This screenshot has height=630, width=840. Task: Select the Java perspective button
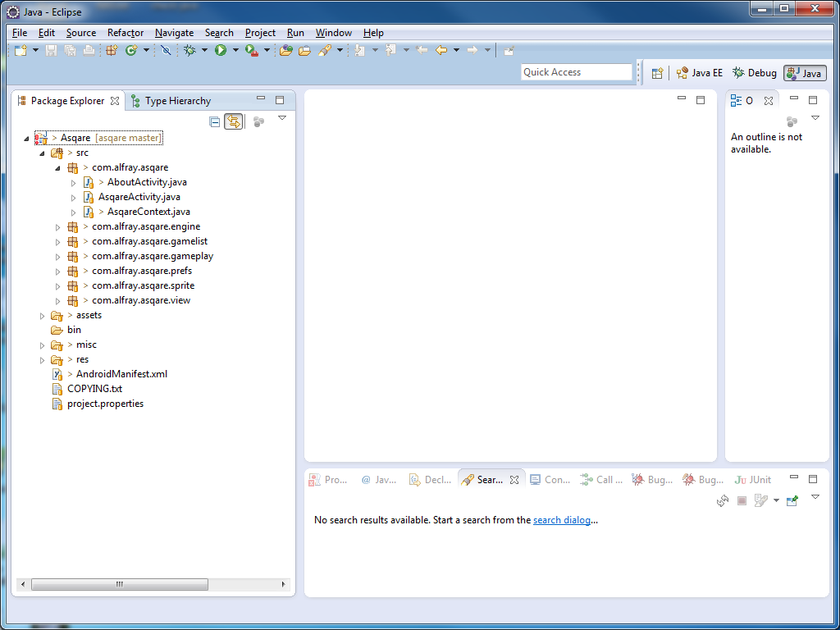click(x=805, y=73)
